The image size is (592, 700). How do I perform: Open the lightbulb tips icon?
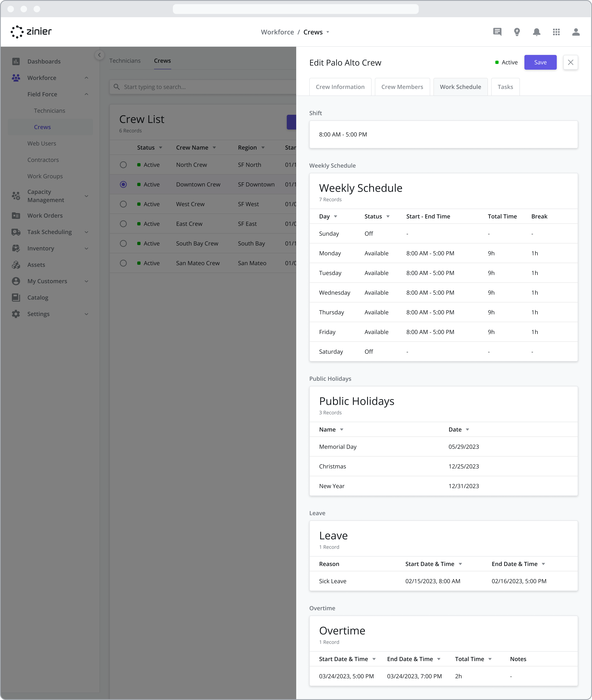[517, 32]
